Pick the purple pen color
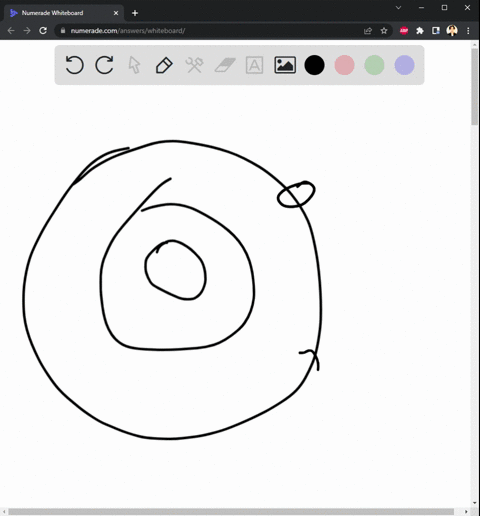 pyautogui.click(x=404, y=65)
